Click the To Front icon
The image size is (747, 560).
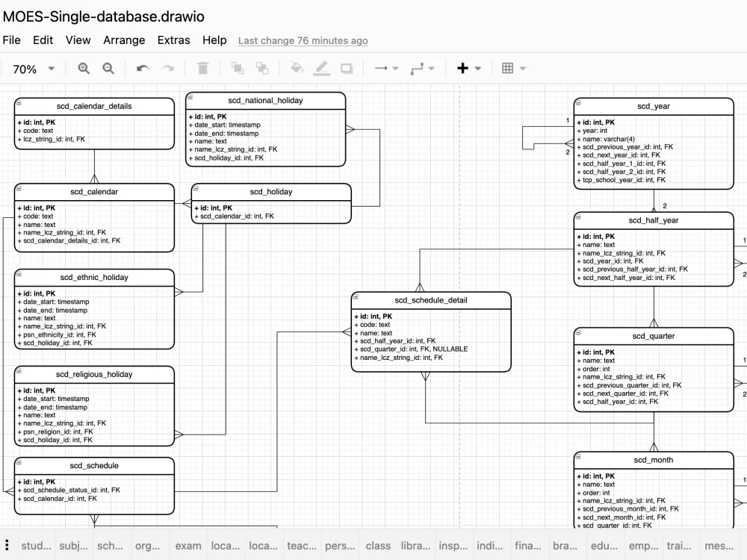[238, 69]
